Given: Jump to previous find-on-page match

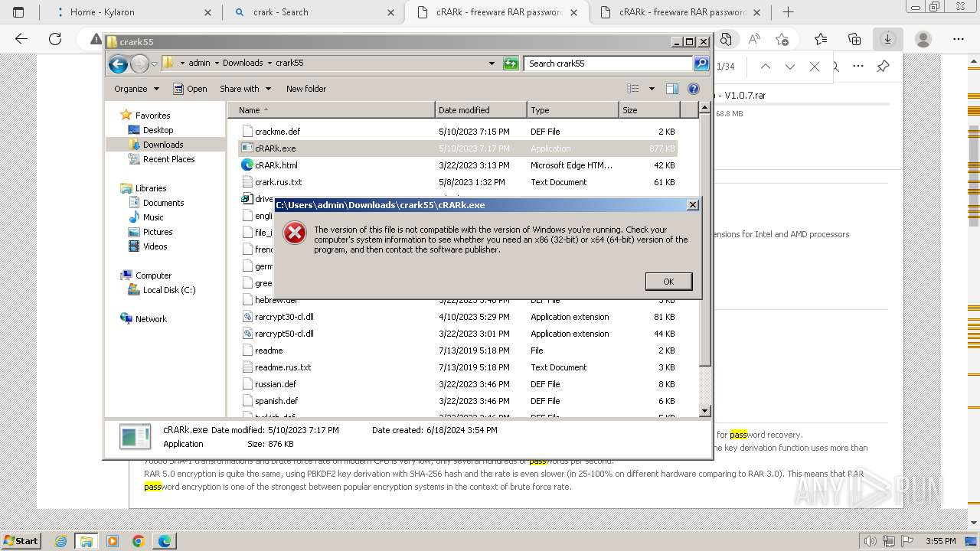Looking at the screenshot, I should [x=766, y=67].
